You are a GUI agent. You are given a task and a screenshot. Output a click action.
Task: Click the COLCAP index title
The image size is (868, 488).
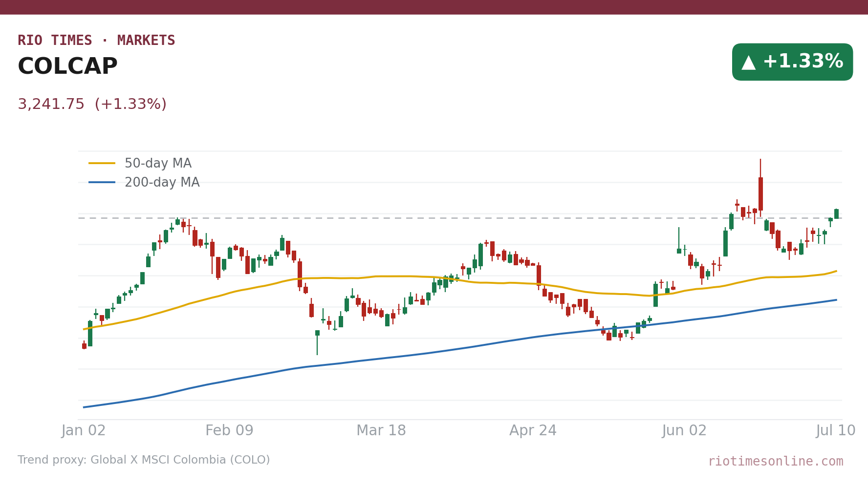tap(67, 67)
